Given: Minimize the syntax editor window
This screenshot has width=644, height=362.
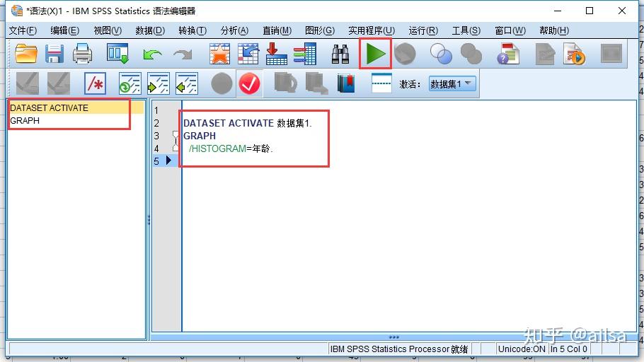Looking at the screenshot, I should point(558,11).
